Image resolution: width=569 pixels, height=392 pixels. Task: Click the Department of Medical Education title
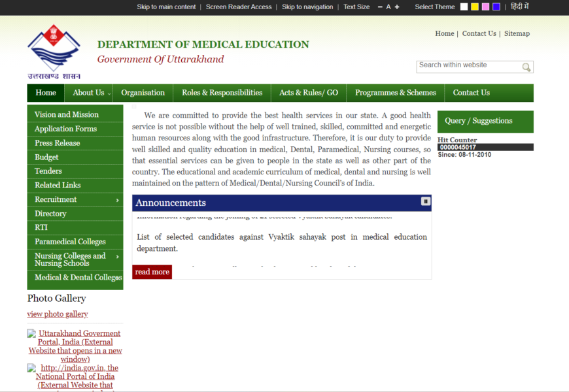203,44
